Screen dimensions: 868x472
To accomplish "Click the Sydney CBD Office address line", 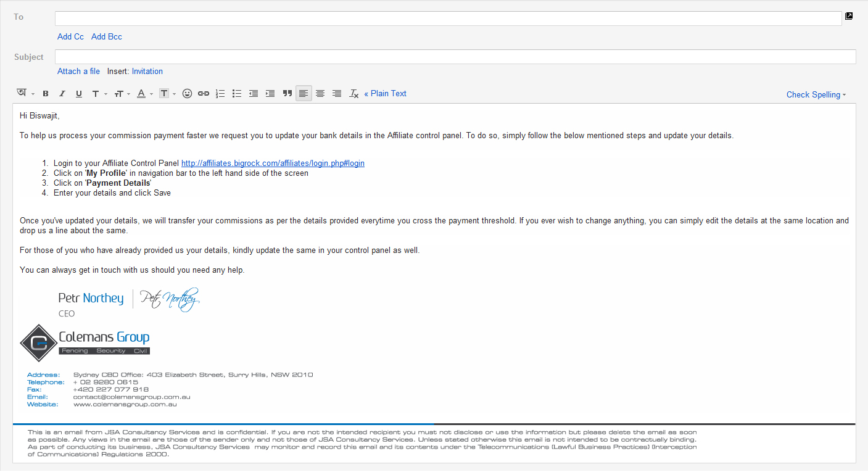I will [x=193, y=375].
